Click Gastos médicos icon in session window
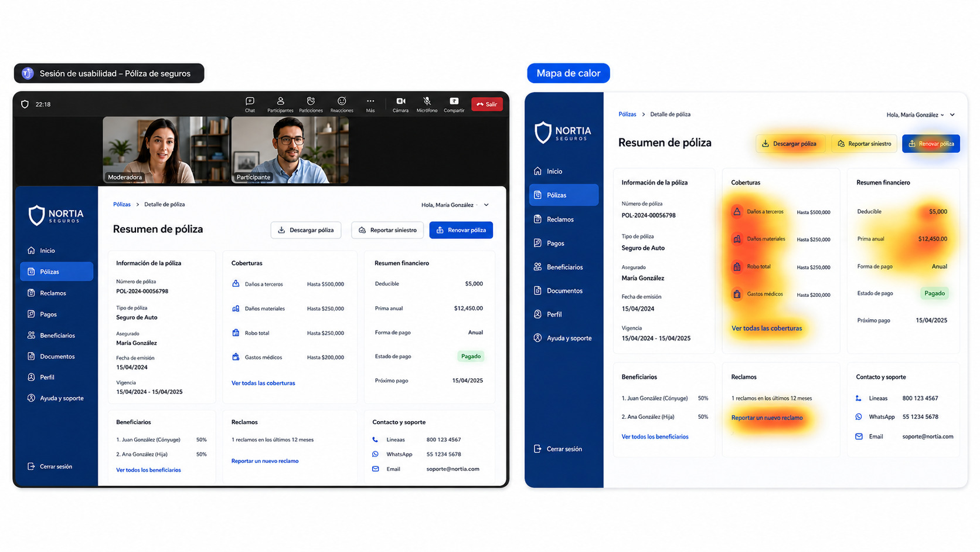The height and width of the screenshot is (552, 980). [236, 357]
